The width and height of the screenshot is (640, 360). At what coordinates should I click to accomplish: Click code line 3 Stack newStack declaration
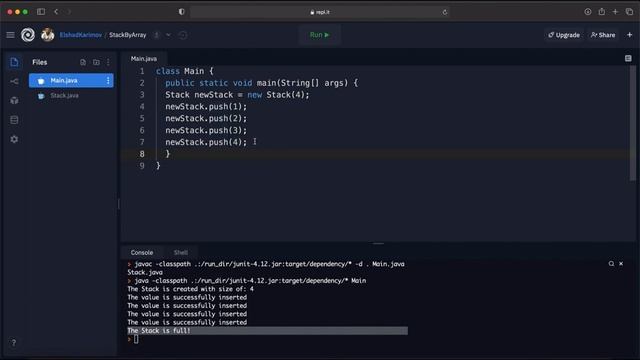click(237, 95)
